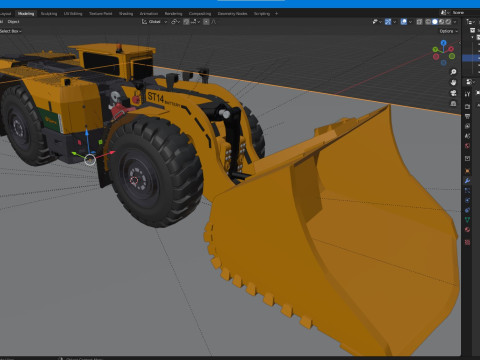This screenshot has width=480, height=360.
Task: Open the Render properties tab
Action: [467, 107]
